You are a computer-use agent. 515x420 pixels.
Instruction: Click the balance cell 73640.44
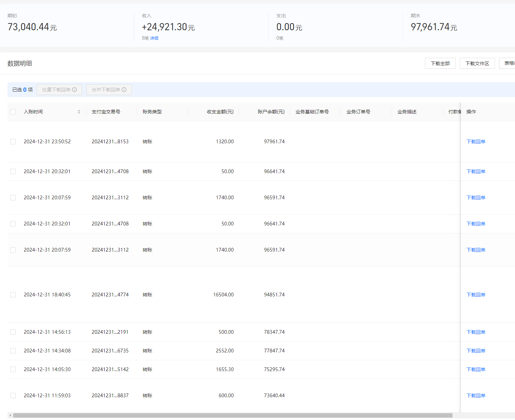pyautogui.click(x=274, y=396)
